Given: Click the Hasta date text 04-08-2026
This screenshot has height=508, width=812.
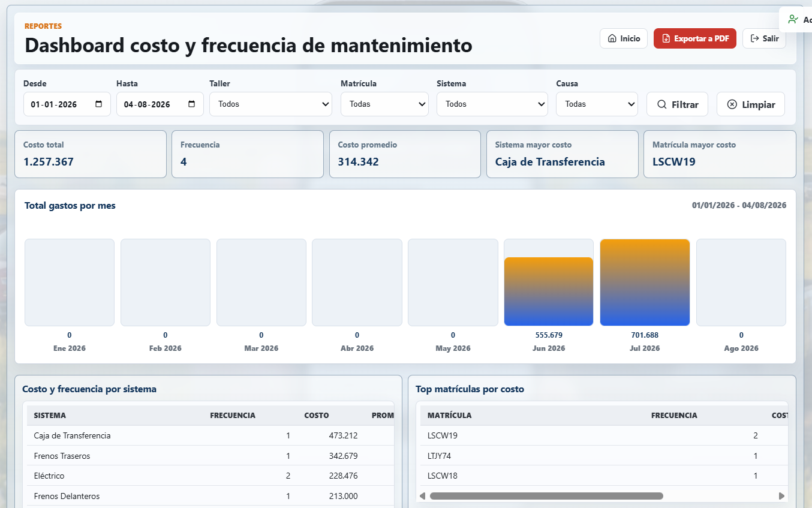Looking at the screenshot, I should (x=147, y=104).
